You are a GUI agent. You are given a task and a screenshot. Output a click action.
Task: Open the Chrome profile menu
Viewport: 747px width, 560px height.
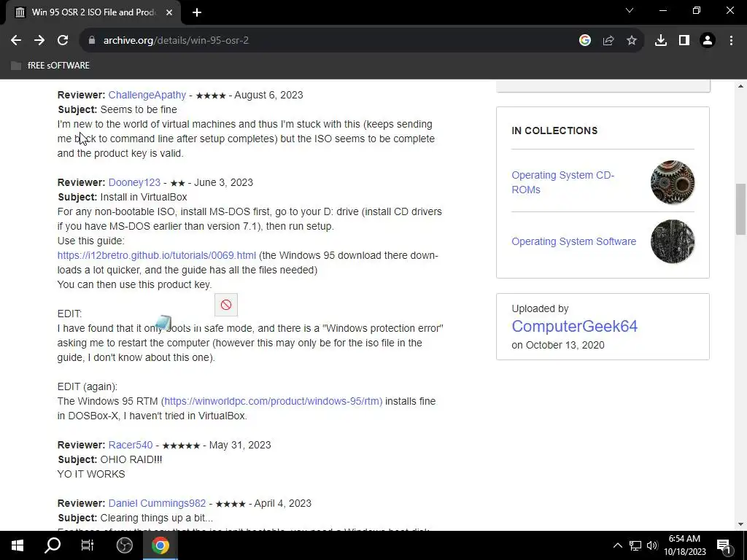point(708,41)
